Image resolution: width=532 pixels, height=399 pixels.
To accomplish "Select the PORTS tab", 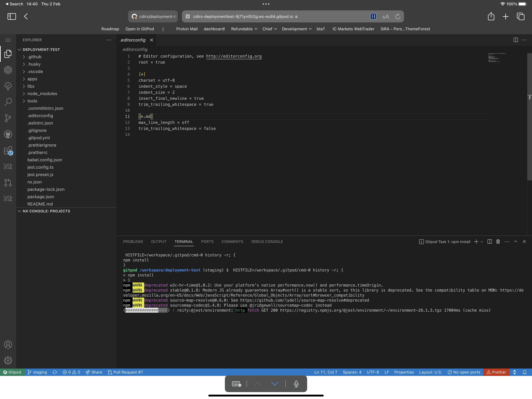I will pyautogui.click(x=207, y=242).
